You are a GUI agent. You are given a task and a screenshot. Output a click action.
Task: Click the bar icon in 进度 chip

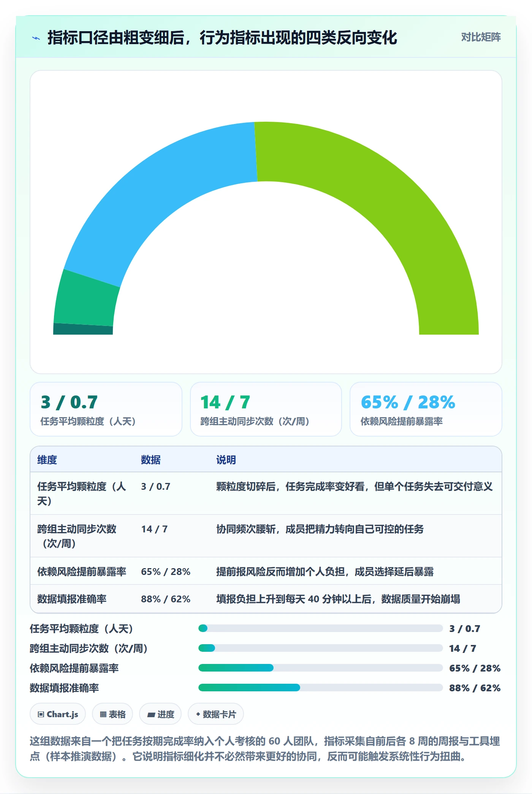(x=151, y=715)
